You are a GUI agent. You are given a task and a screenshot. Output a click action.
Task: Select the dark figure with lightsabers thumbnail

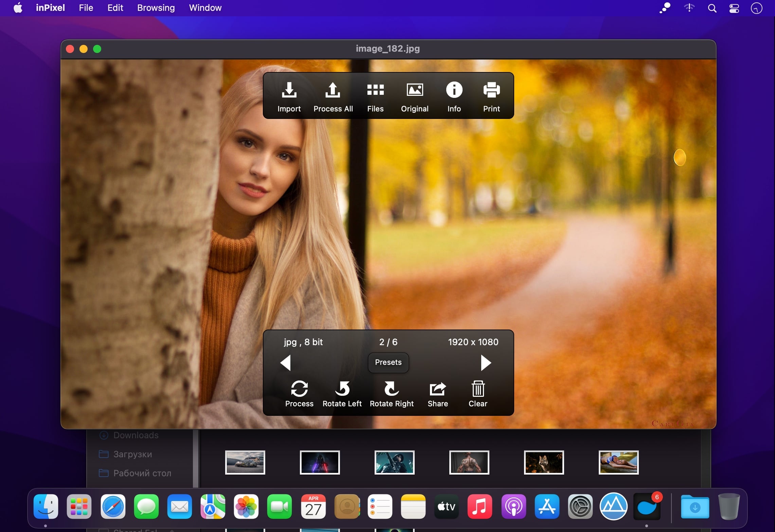click(320, 462)
